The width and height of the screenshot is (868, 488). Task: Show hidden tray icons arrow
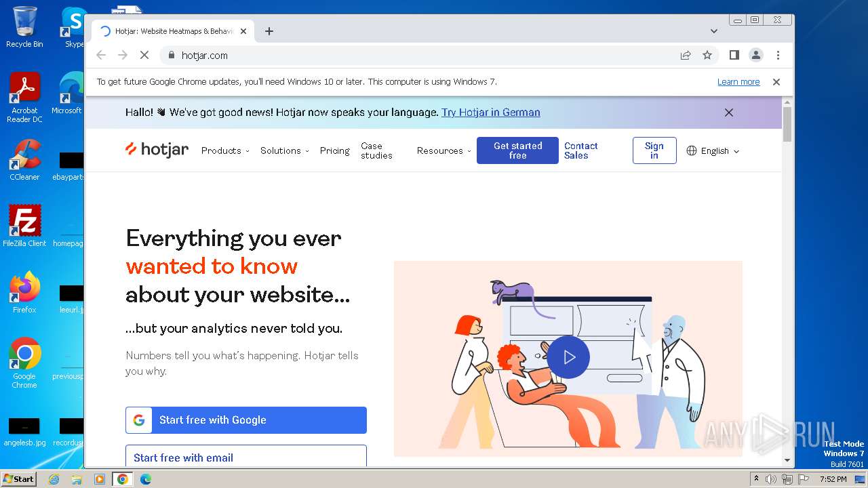tap(756, 479)
